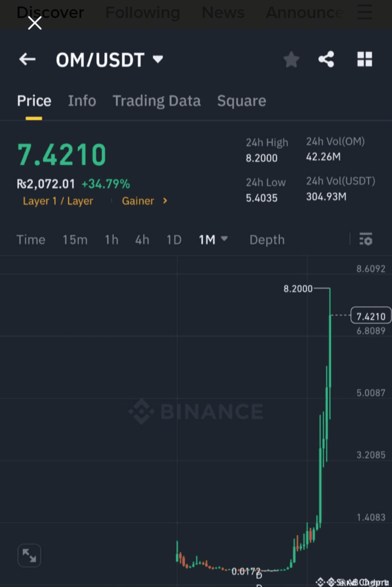This screenshot has width=392, height=587.
Task: Select the 15m chart interval
Action: (x=75, y=240)
